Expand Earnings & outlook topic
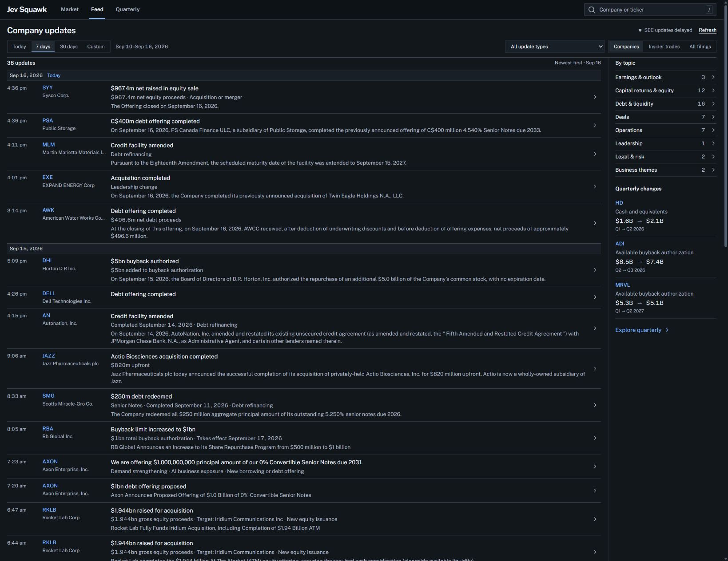 (665, 77)
